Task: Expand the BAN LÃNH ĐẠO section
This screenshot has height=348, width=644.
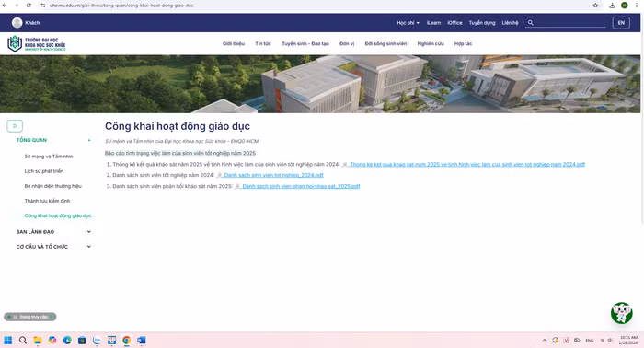Action: [x=89, y=232]
